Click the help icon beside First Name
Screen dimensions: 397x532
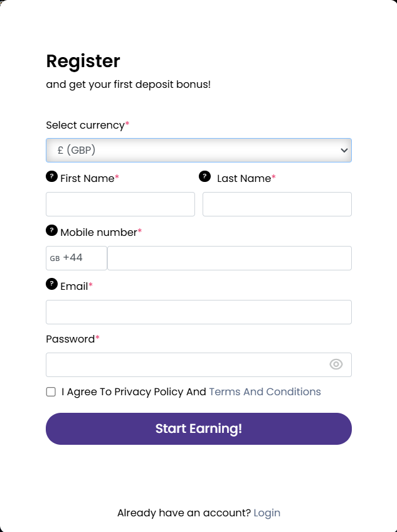click(x=50, y=177)
